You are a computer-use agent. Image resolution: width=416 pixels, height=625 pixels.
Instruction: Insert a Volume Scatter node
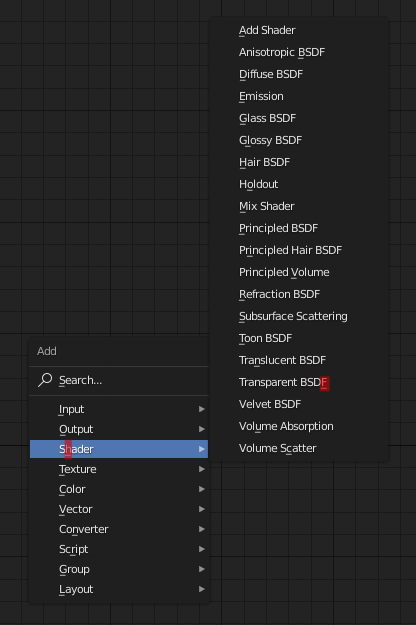(x=299, y=448)
